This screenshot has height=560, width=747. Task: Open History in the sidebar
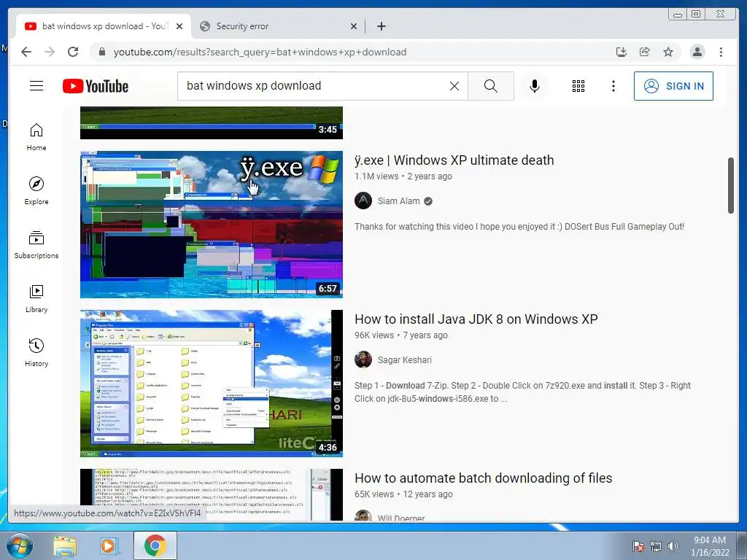tap(36, 352)
